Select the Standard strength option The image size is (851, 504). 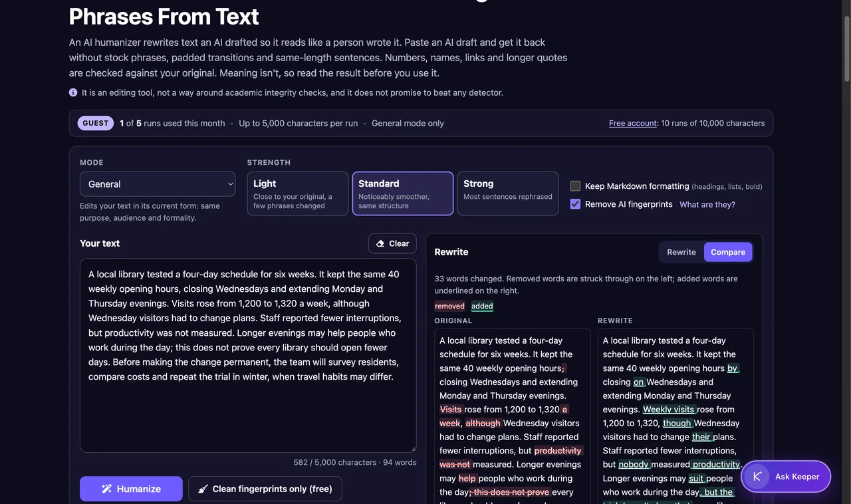point(403,193)
